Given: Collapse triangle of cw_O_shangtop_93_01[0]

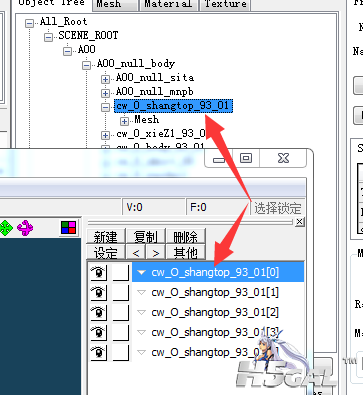Looking at the screenshot, I should coord(142,272).
